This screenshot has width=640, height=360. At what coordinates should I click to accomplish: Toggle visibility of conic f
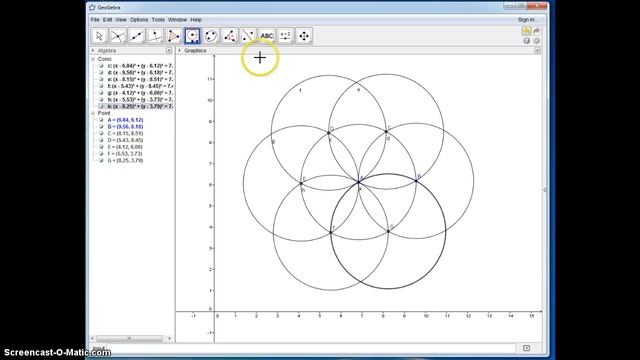tap(101, 86)
